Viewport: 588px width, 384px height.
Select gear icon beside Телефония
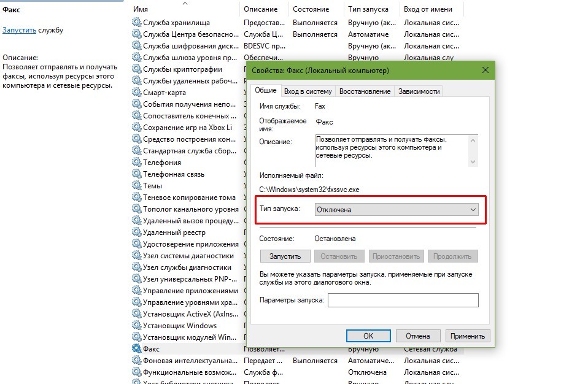pos(136,162)
